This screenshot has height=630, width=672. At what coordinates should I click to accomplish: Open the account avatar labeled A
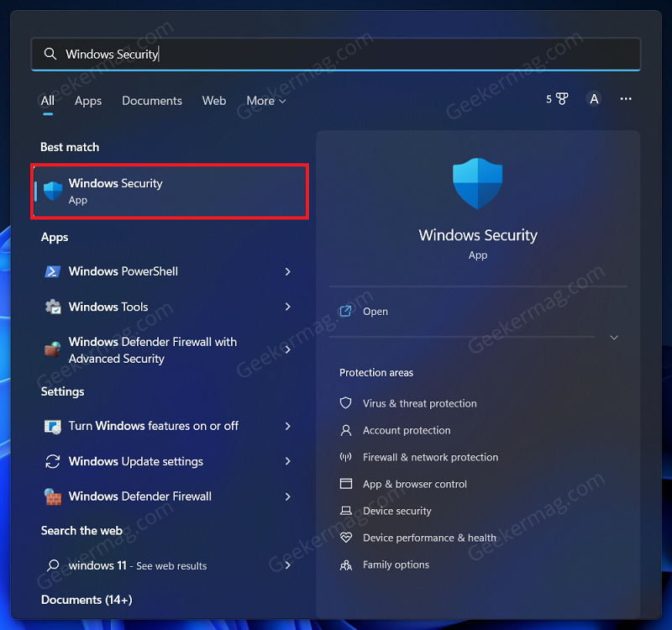[594, 99]
